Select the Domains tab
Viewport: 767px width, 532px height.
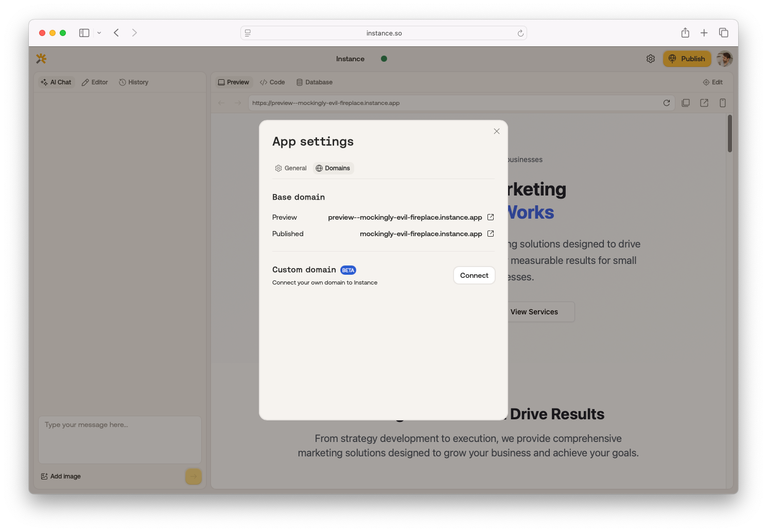[x=333, y=168]
